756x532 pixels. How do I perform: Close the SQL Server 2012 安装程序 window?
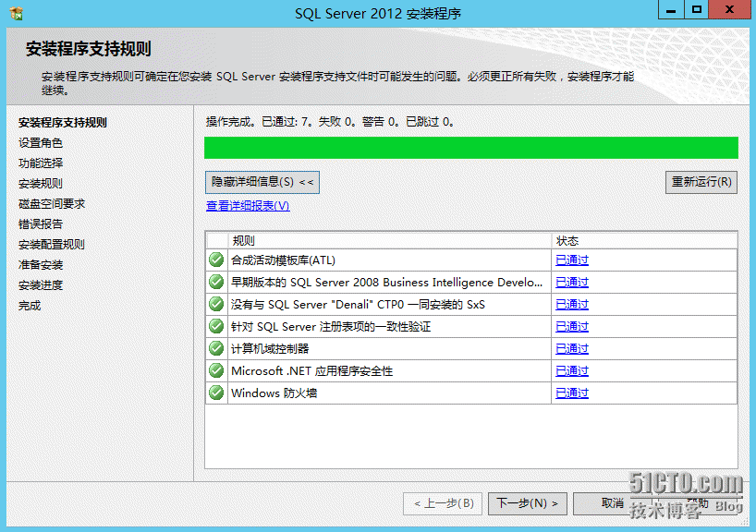point(729,9)
